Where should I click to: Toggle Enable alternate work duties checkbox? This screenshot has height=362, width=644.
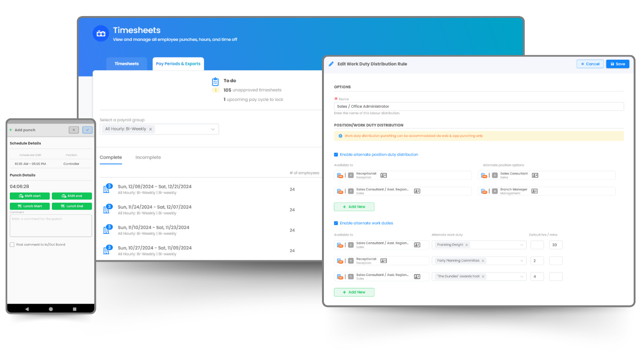point(336,223)
